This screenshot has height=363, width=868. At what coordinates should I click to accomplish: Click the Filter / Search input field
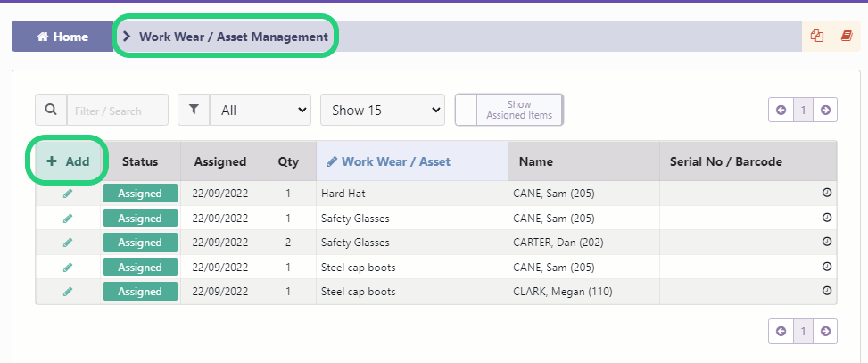[x=118, y=110]
